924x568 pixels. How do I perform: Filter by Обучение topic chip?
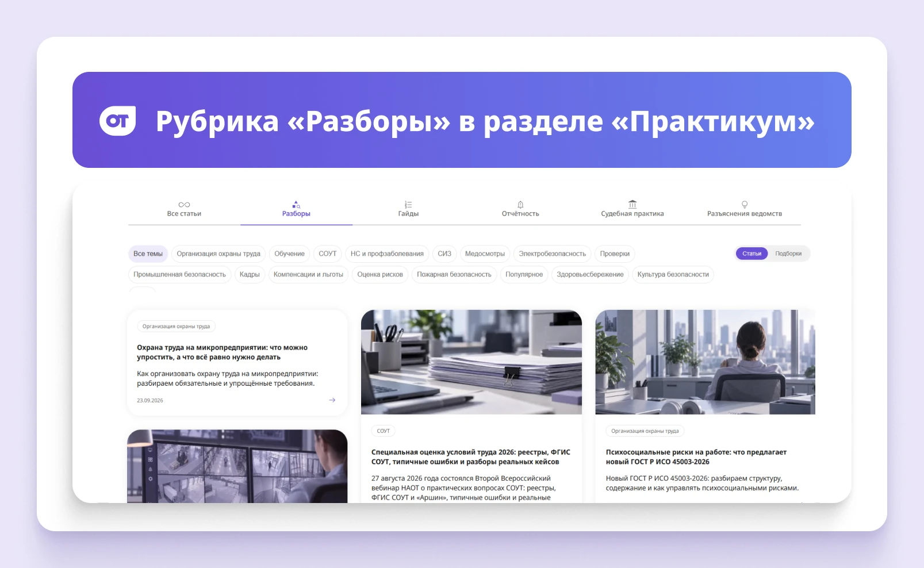(290, 254)
